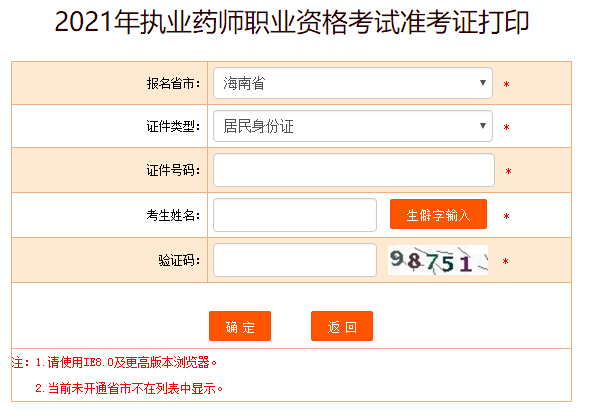
Task: Click the arrow on the 居民身份证 dropdown
Action: tap(483, 126)
